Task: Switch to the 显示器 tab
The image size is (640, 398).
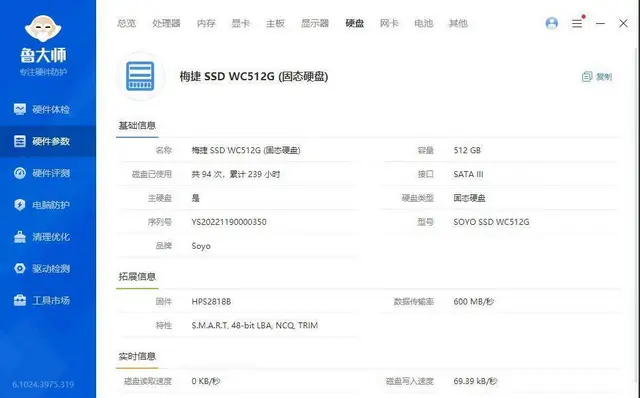Action: coord(315,23)
